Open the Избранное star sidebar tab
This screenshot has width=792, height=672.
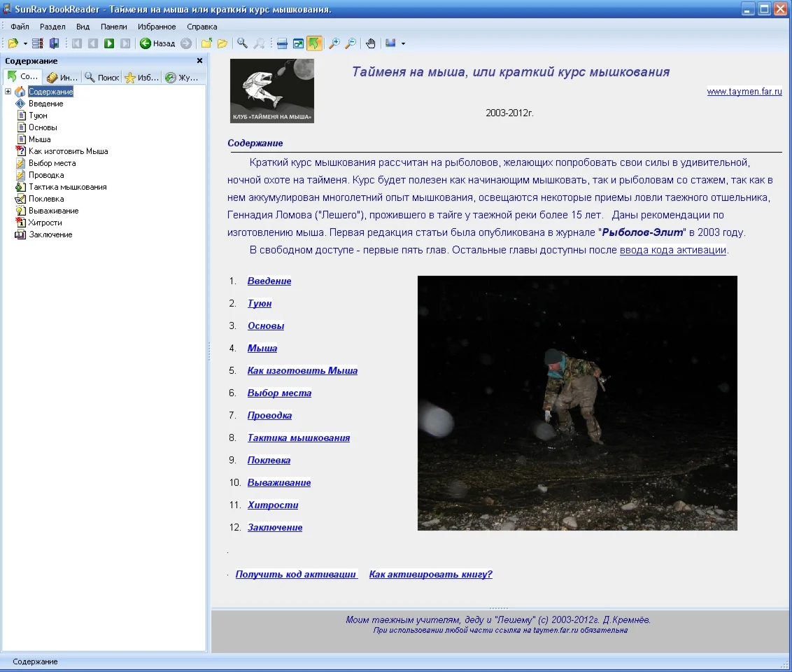click(142, 78)
